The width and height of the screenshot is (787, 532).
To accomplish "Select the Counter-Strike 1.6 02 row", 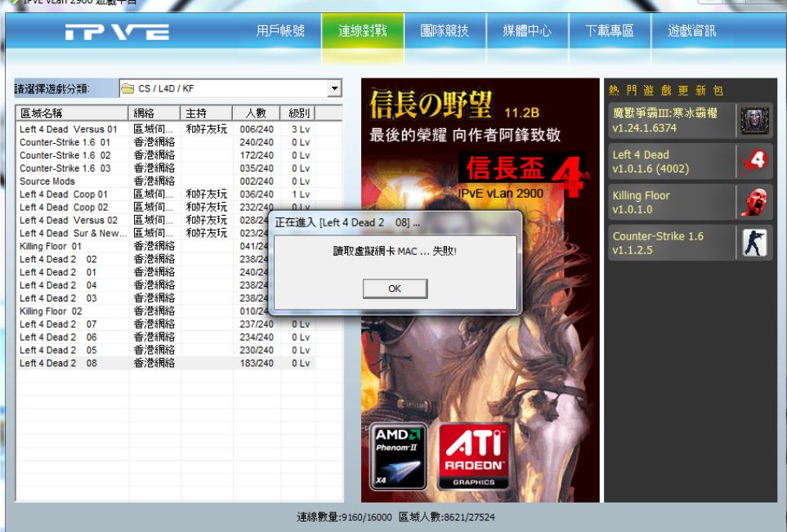I will point(166,155).
